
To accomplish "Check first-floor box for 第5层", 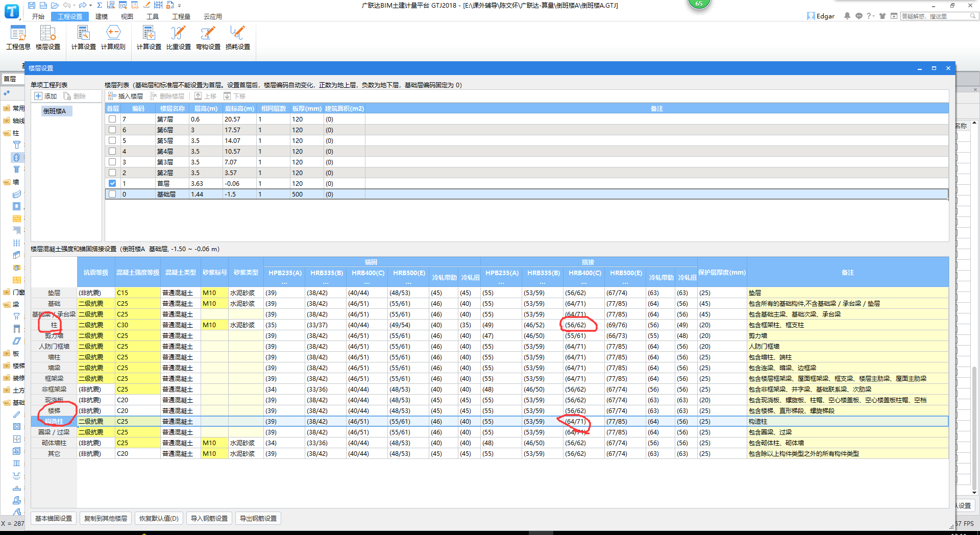I will 112,140.
